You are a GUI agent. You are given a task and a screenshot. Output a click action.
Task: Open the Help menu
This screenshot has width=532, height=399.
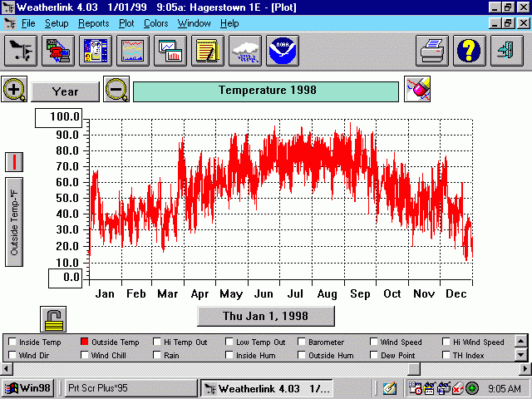click(229, 23)
